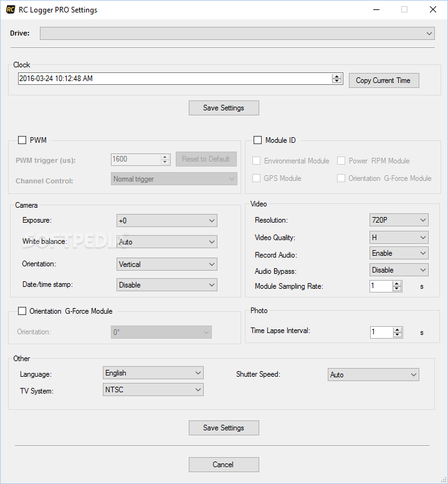
Task: Tick the Environmental Module checkbox
Action: pos(256,161)
